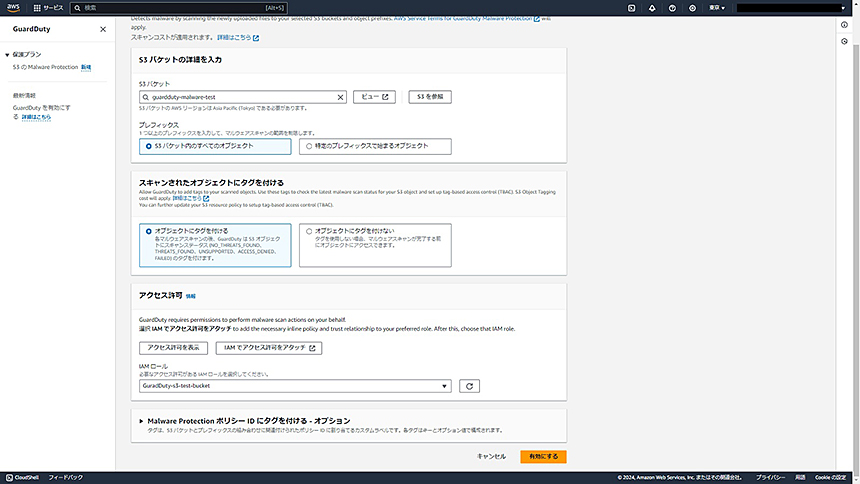
Task: Open the info panel icon on right edge
Action: pyautogui.click(x=844, y=25)
